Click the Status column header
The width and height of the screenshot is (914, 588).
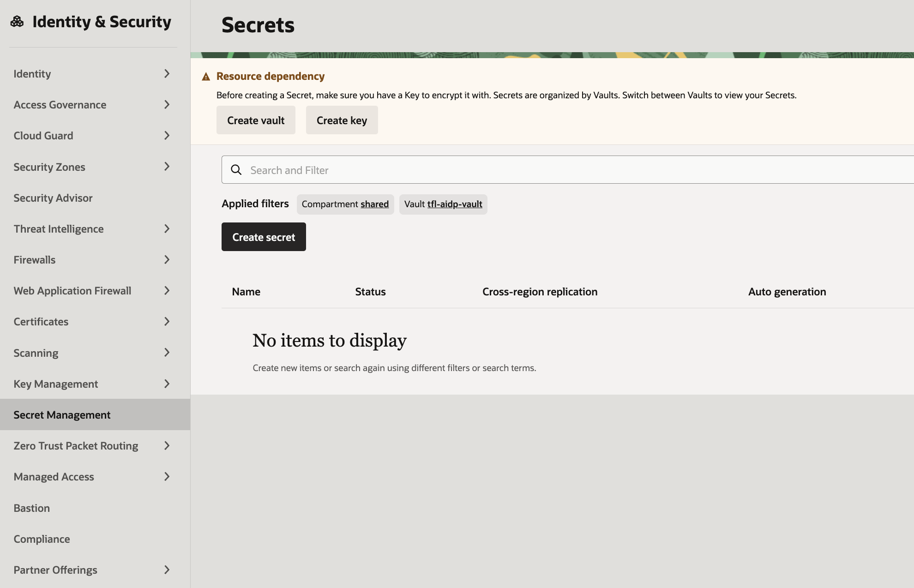click(370, 292)
